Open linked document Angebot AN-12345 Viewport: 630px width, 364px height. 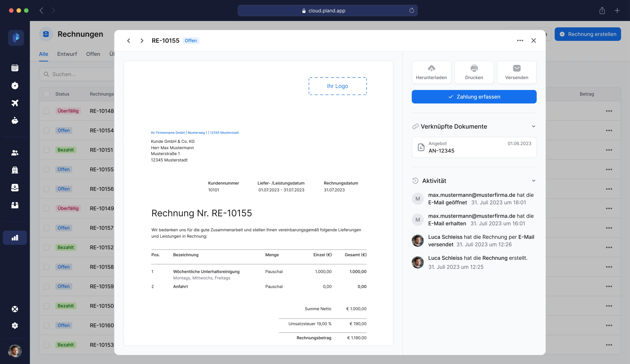point(474,147)
